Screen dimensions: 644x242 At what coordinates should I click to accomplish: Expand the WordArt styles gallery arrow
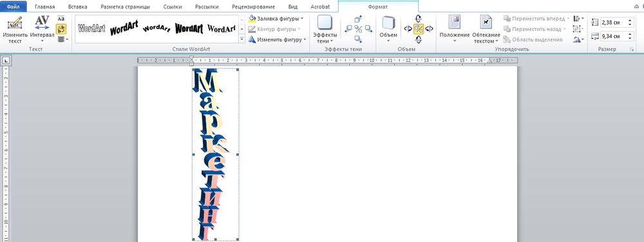[x=242, y=39]
